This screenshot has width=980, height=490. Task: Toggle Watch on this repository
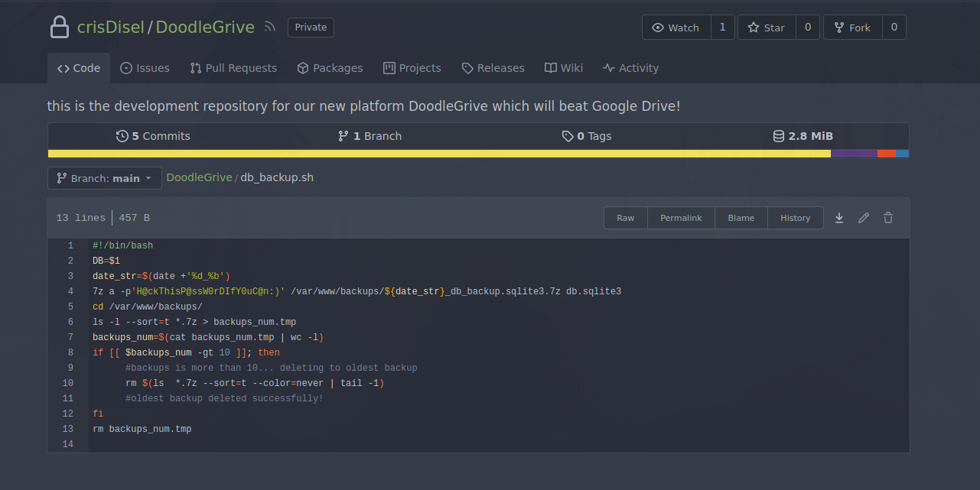pos(676,28)
